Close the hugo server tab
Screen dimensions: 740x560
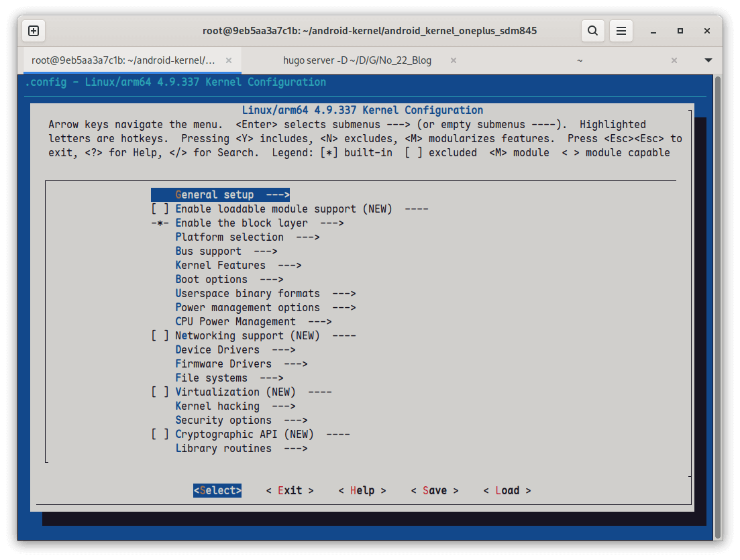click(x=454, y=60)
